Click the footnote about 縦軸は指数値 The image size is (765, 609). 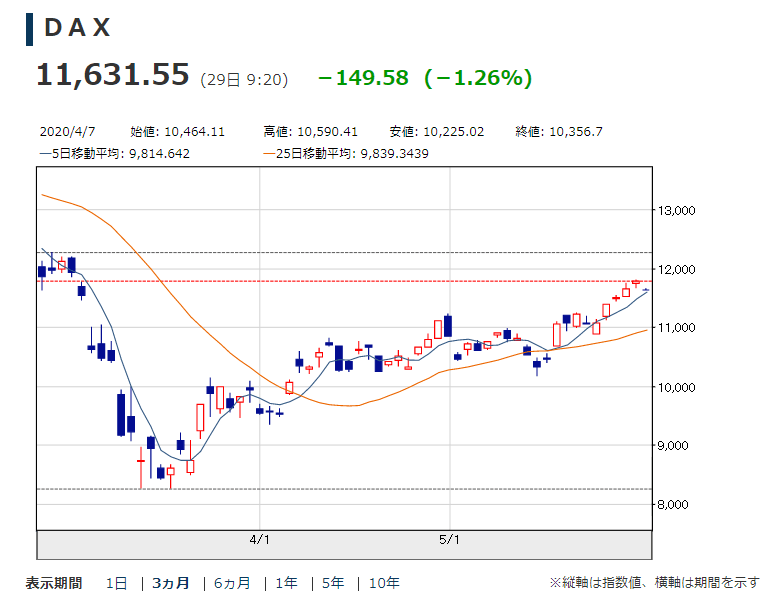[x=653, y=583]
